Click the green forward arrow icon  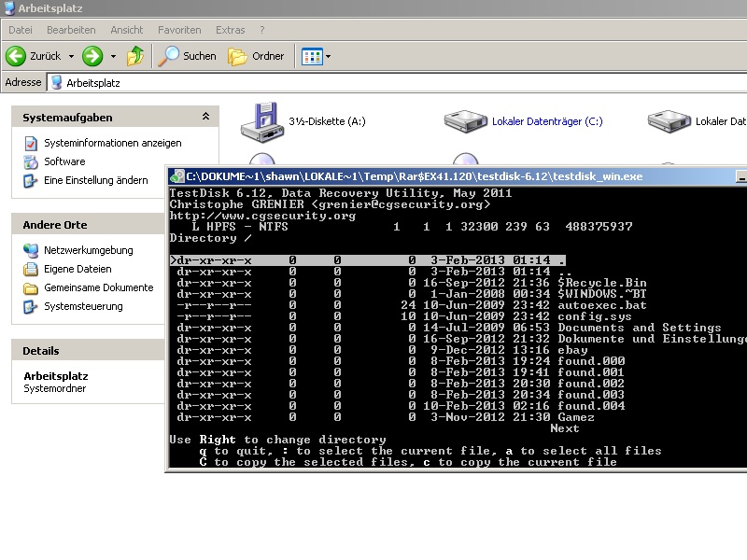click(92, 56)
